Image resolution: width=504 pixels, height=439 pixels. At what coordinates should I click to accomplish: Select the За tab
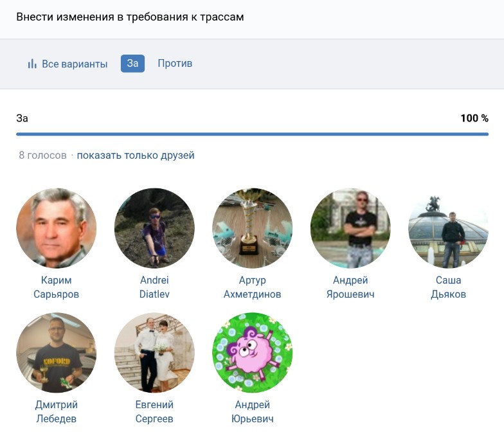[132, 63]
